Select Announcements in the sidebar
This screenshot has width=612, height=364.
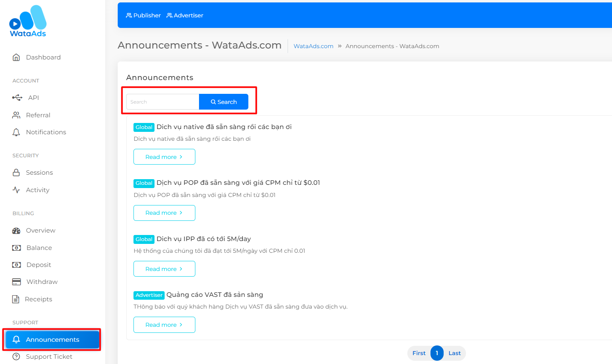click(53, 340)
